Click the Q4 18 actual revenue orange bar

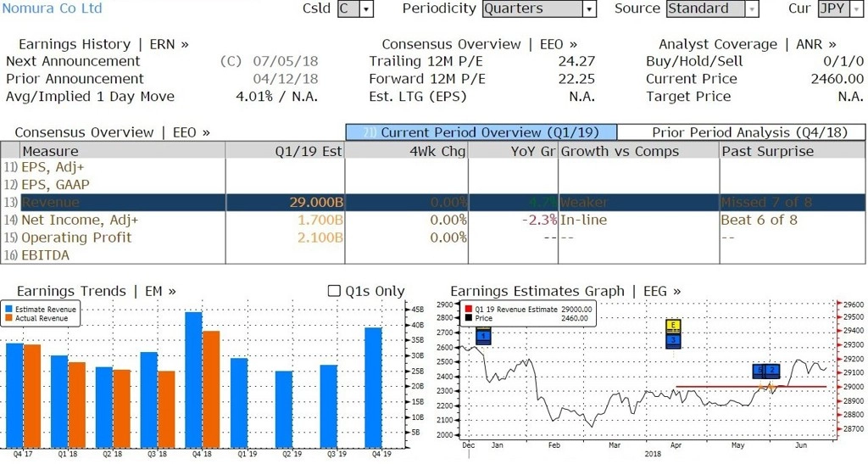pyautogui.click(x=211, y=389)
